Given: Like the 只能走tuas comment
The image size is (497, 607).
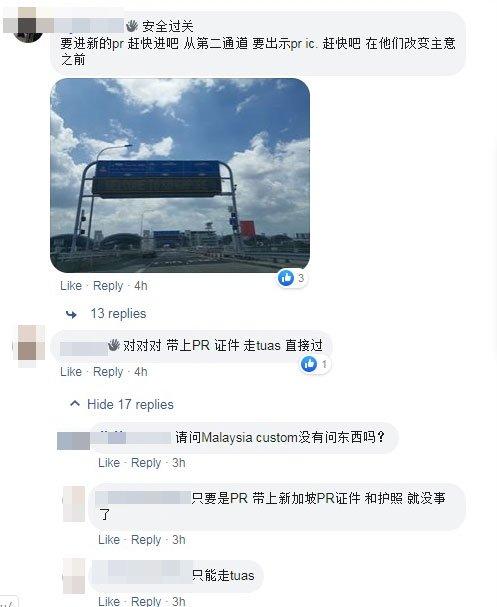Looking at the screenshot, I should [x=109, y=601].
